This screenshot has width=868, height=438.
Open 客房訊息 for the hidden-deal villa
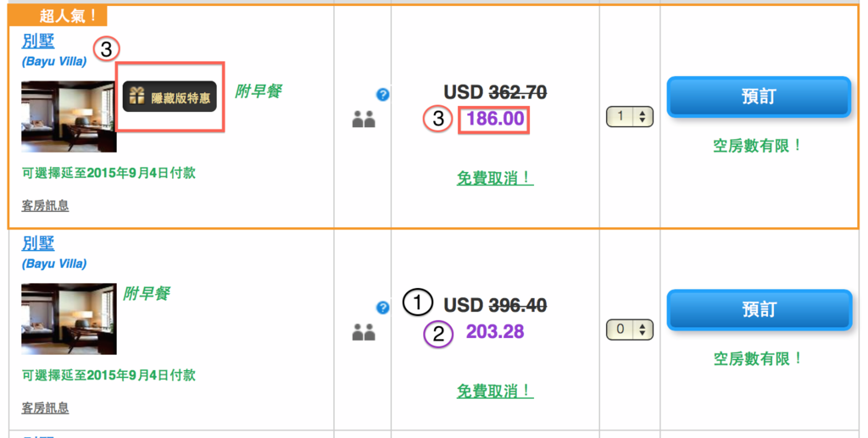tap(45, 205)
